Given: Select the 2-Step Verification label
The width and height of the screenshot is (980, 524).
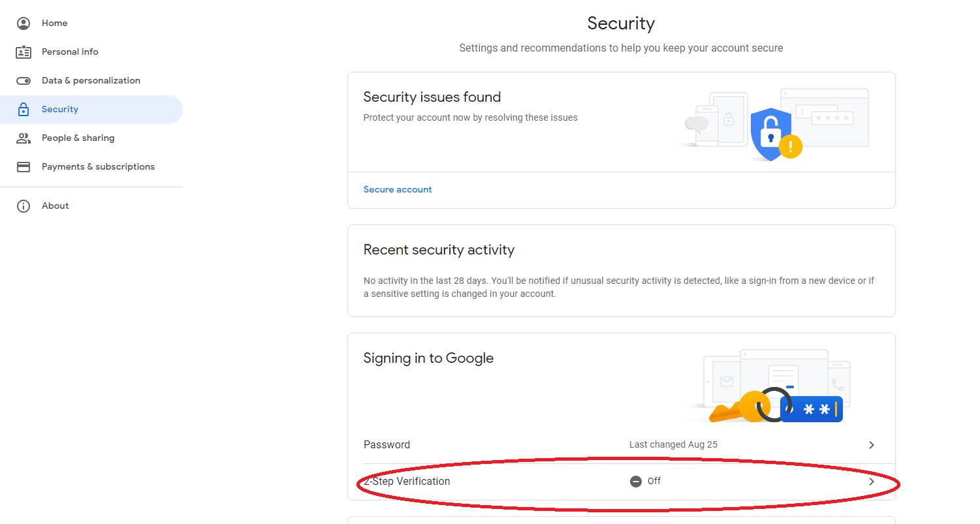Looking at the screenshot, I should pos(408,482).
